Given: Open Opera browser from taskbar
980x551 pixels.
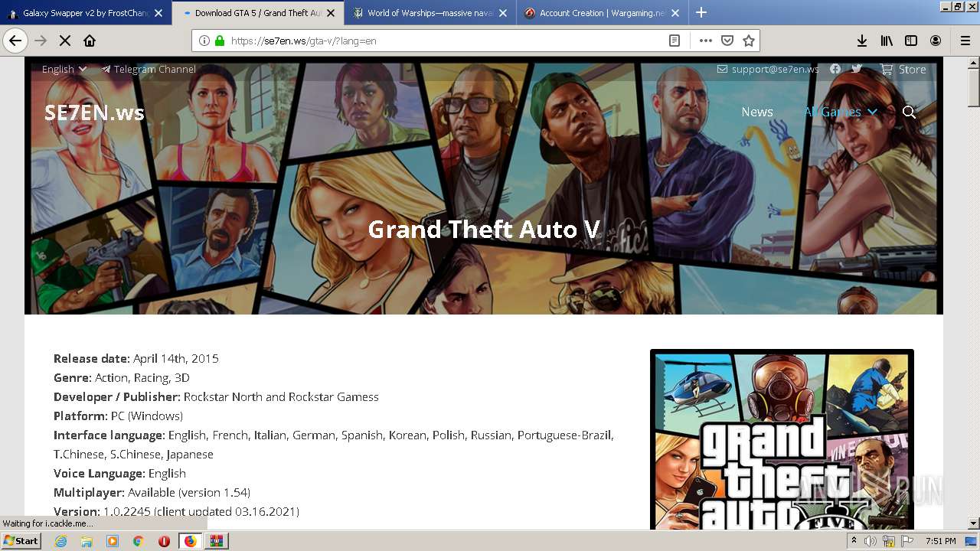Looking at the screenshot, I should [164, 541].
